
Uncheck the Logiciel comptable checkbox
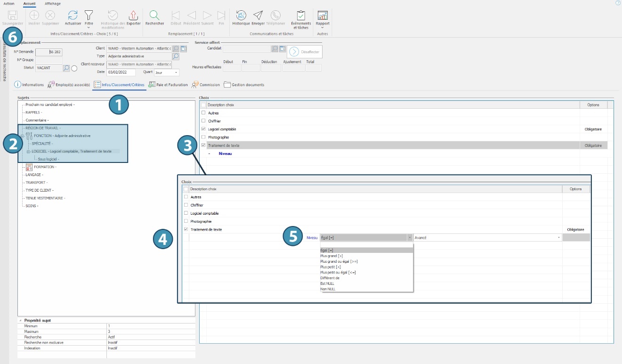[x=203, y=129]
